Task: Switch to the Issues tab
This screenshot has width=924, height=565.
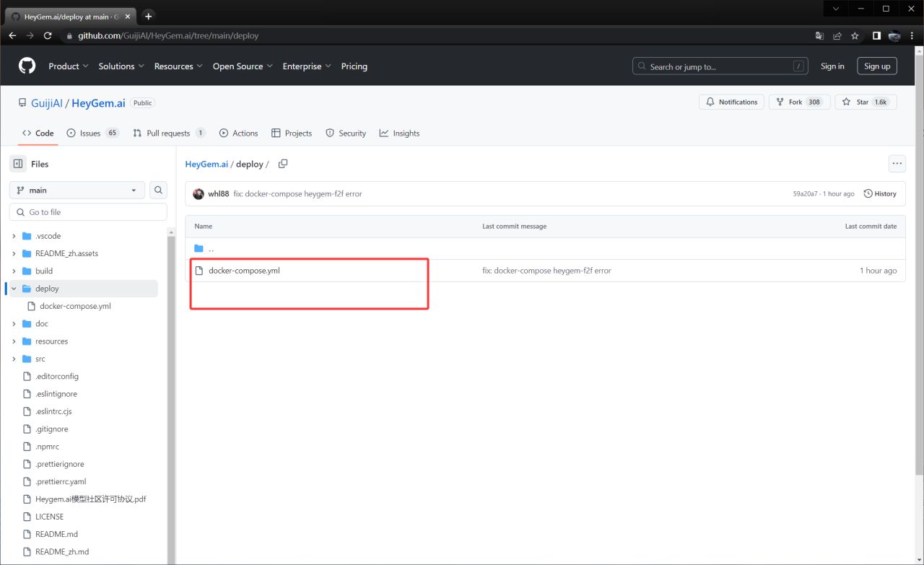Action: click(x=92, y=133)
